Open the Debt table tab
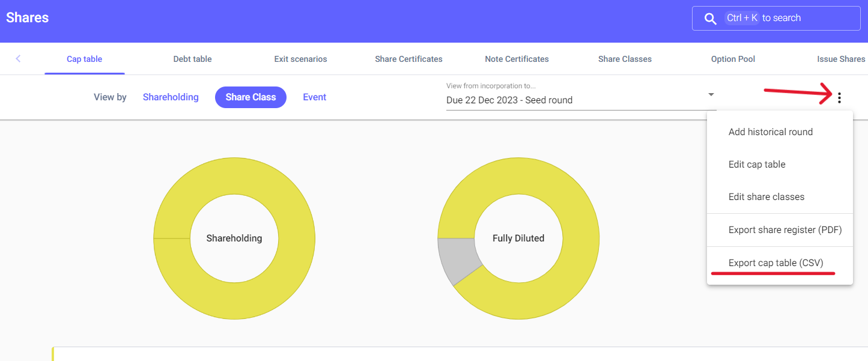Screen dimensions: 868x361 [x=192, y=59]
